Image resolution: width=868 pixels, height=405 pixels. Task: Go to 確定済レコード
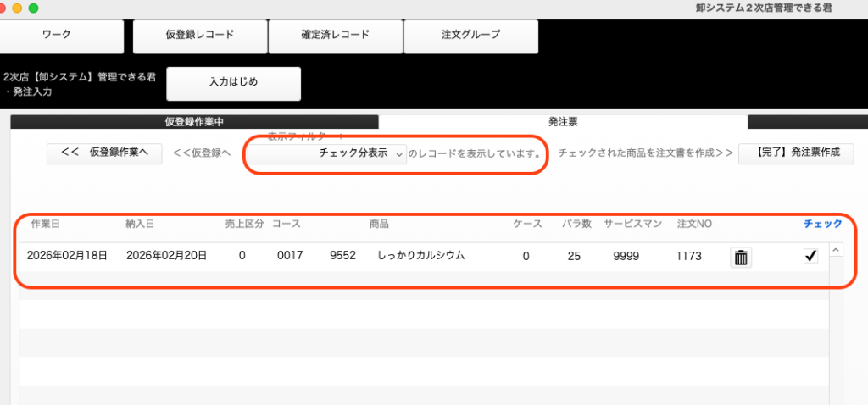click(x=336, y=36)
